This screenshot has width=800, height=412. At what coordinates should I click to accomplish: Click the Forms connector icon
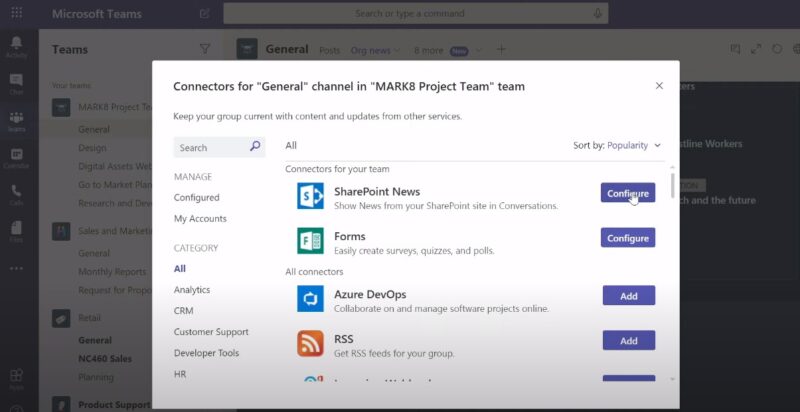310,241
